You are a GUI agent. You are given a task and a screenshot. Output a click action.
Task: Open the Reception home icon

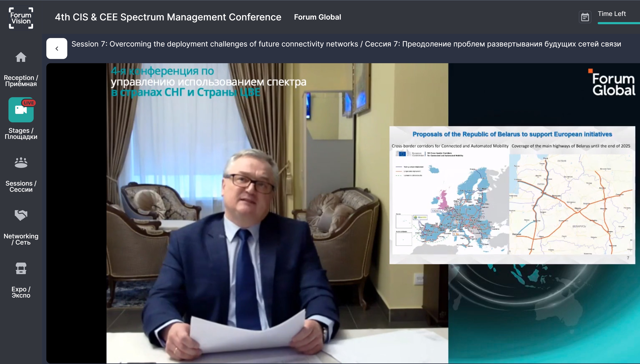[x=21, y=57]
